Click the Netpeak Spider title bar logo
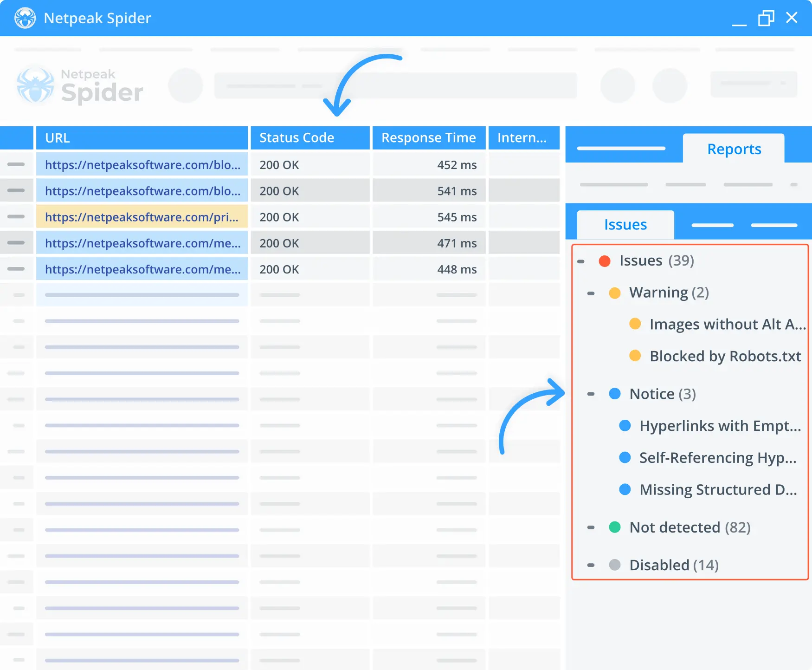 tap(25, 18)
